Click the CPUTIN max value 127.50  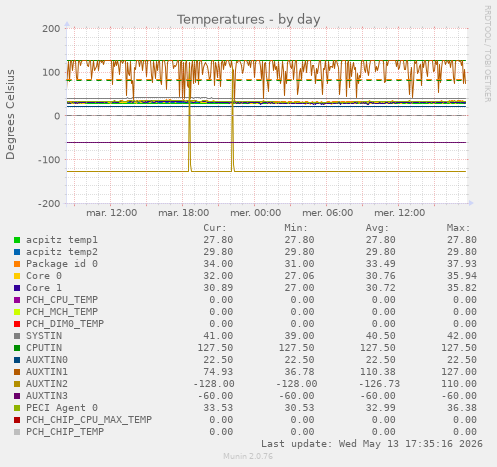tap(459, 348)
